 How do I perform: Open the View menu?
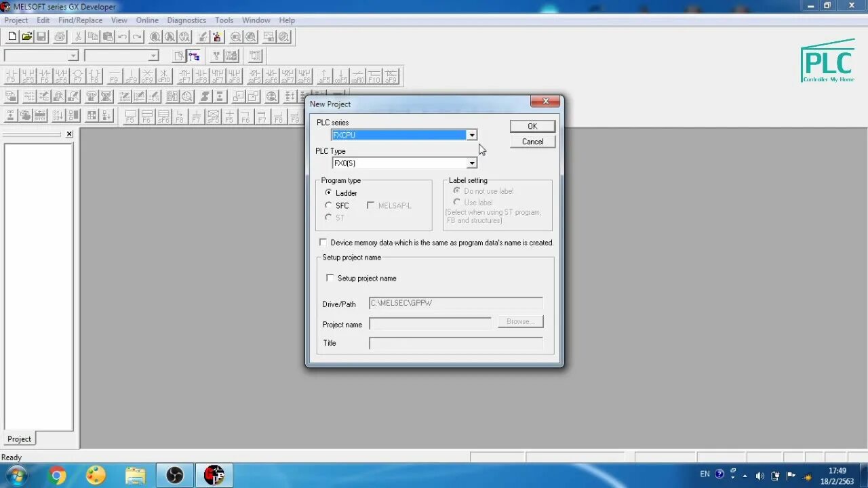pos(119,20)
